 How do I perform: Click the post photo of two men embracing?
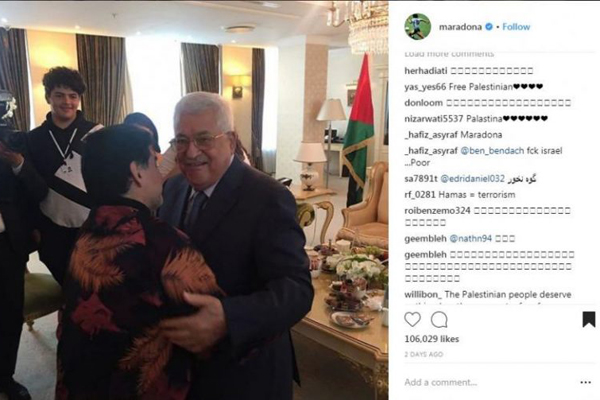click(194, 200)
